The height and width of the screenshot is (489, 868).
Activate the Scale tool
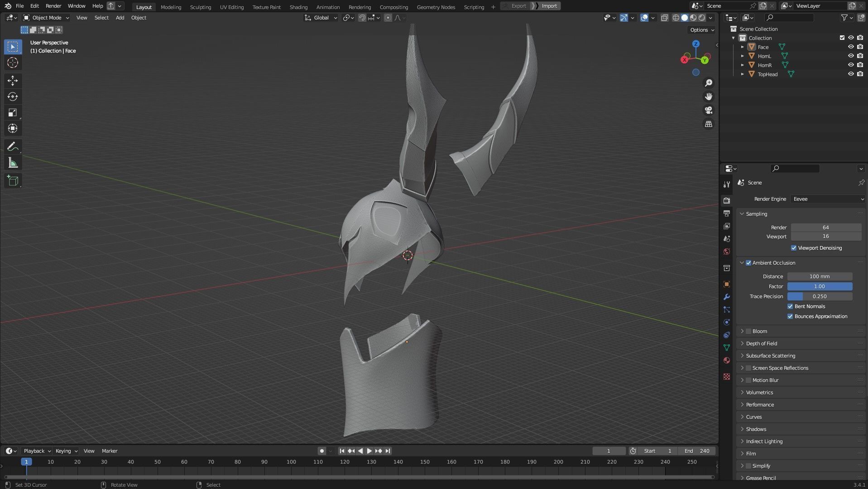13,112
